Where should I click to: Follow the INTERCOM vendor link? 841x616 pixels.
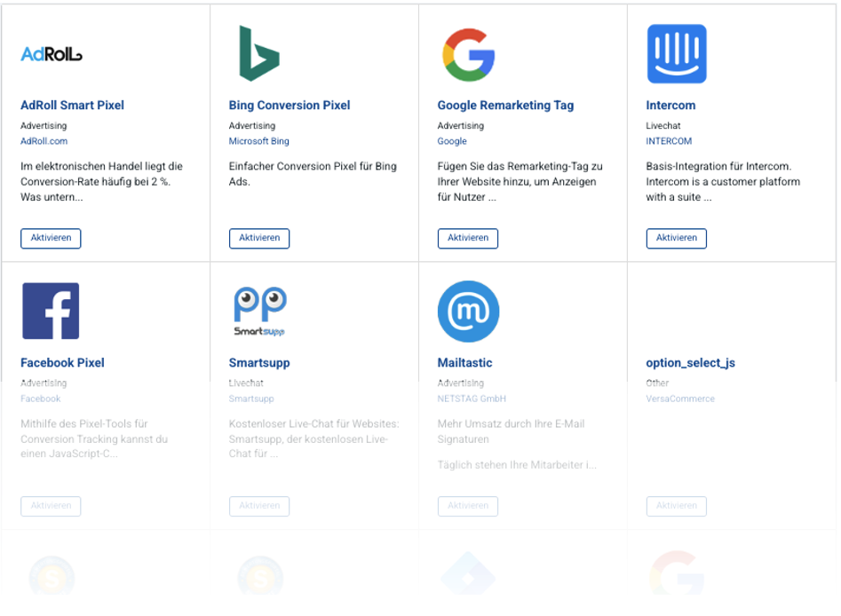(x=669, y=141)
